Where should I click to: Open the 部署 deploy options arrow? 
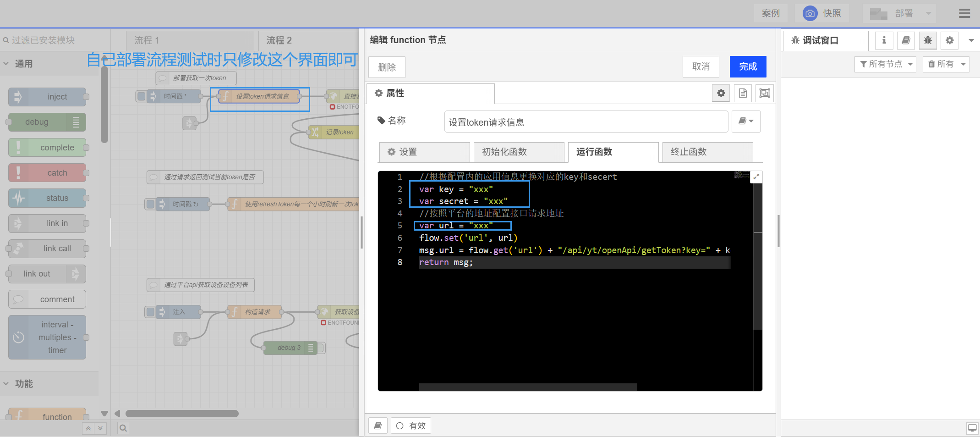928,13
